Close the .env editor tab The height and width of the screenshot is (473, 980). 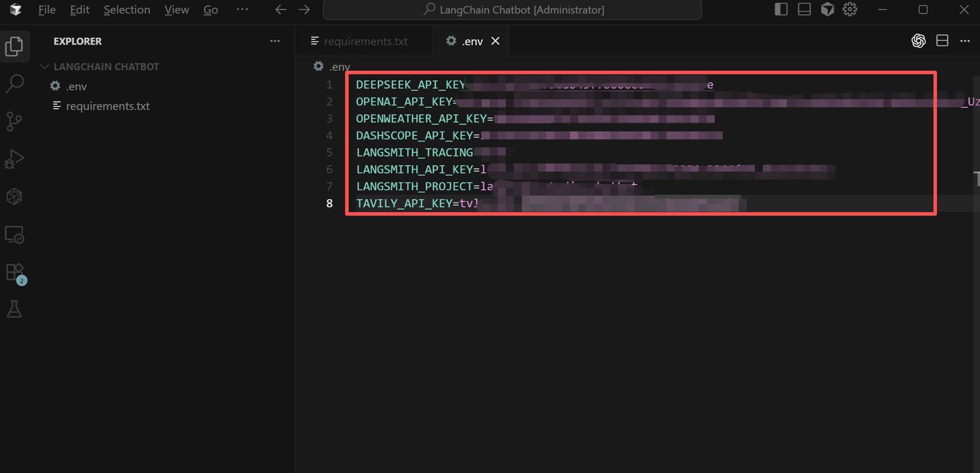coord(495,41)
